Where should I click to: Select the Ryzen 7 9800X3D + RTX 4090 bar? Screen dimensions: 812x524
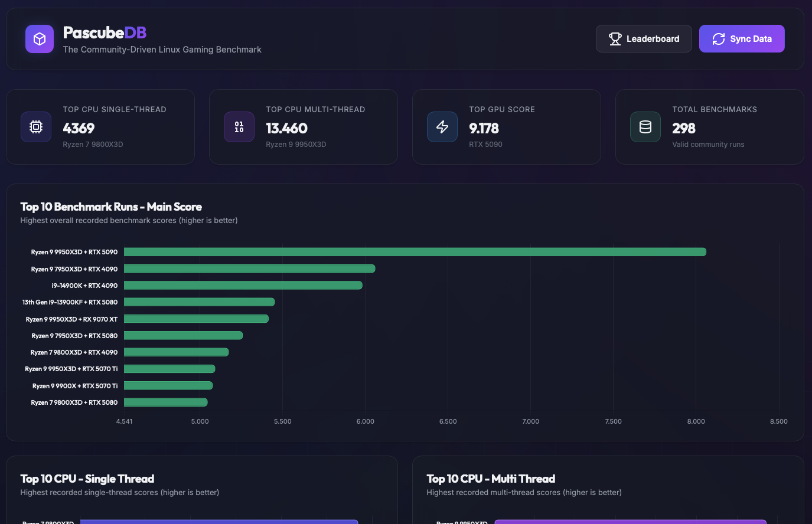177,352
